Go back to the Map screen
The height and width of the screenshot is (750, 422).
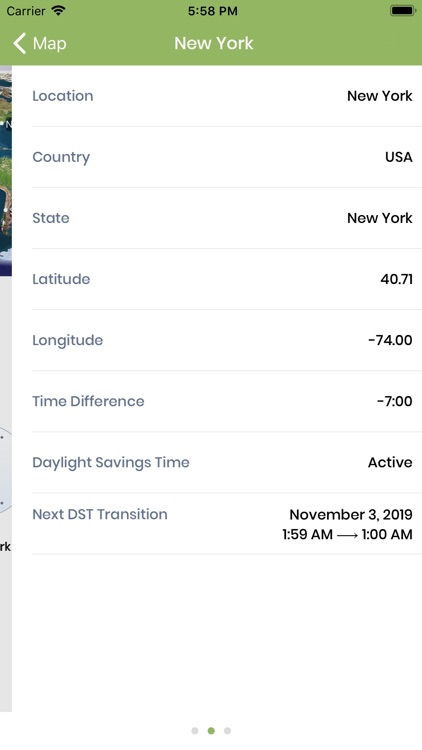click(x=40, y=44)
